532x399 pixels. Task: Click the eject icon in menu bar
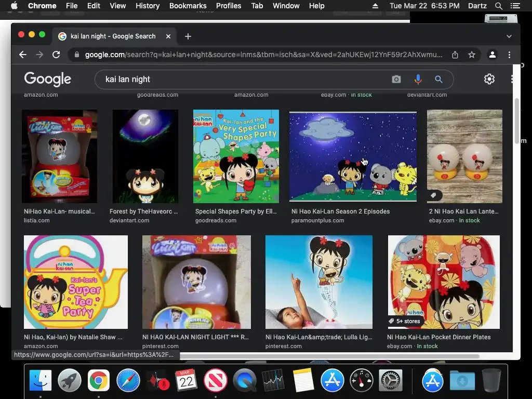click(x=375, y=6)
